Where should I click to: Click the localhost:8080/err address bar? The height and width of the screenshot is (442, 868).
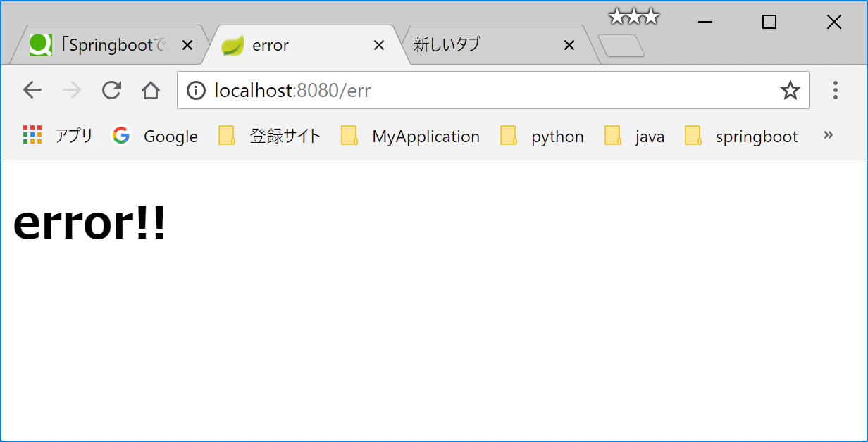pyautogui.click(x=493, y=90)
